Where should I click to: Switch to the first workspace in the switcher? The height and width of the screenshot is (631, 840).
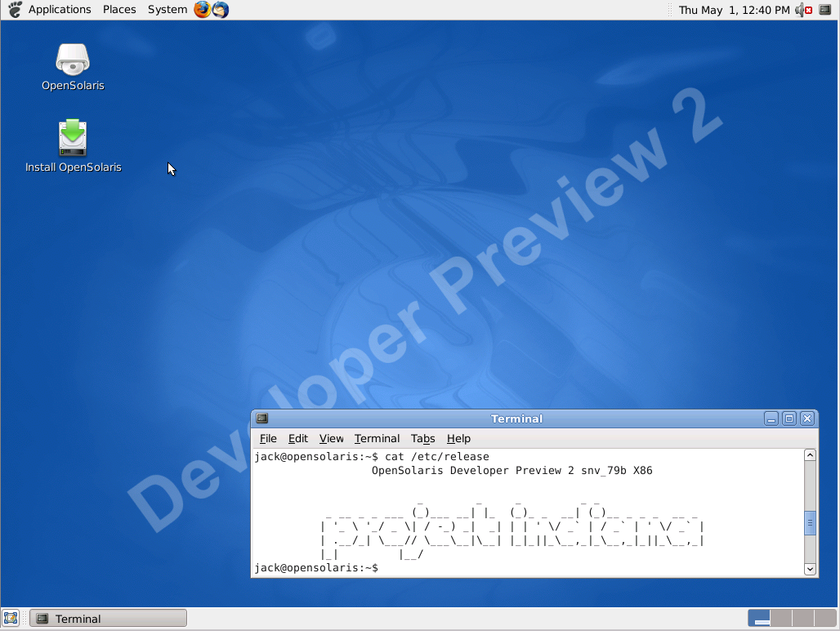click(x=759, y=618)
